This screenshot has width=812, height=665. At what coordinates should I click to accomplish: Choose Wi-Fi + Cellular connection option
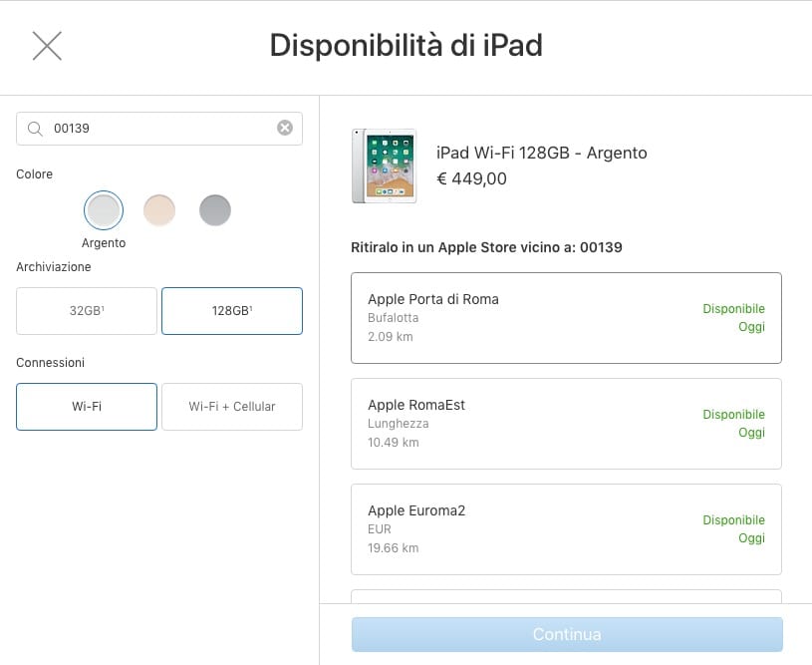coord(232,407)
